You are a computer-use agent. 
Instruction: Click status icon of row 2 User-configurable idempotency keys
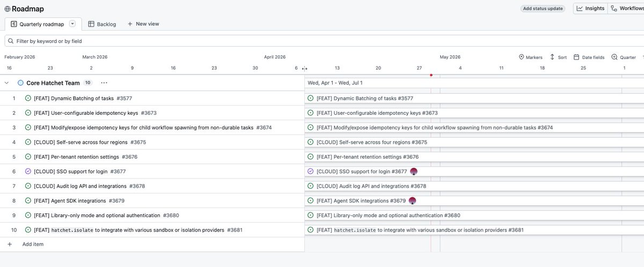[28, 113]
